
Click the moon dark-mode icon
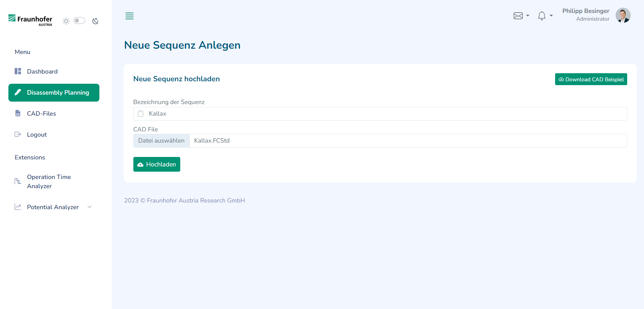click(95, 21)
